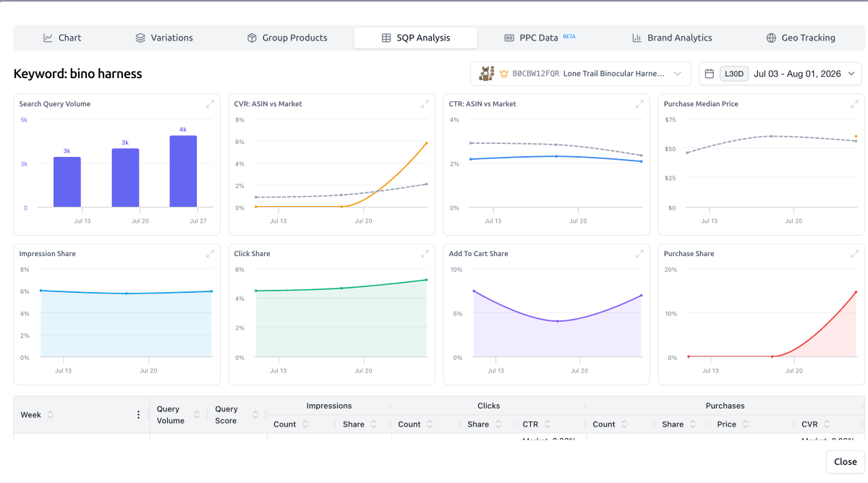Viewport: 868px width, 483px height.
Task: Expand the Impression Share chart
Action: [x=210, y=254]
